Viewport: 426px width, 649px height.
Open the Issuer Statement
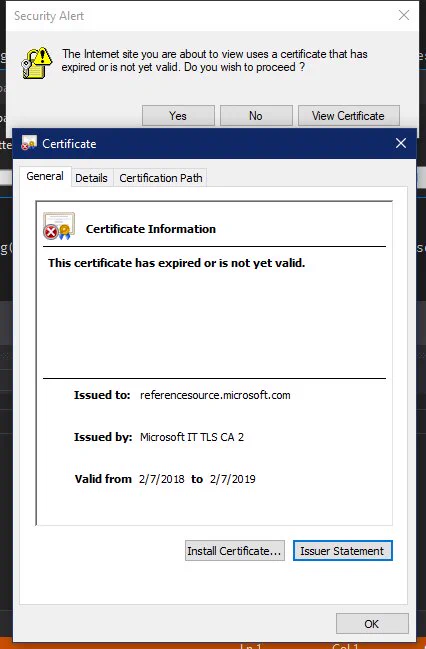point(342,551)
